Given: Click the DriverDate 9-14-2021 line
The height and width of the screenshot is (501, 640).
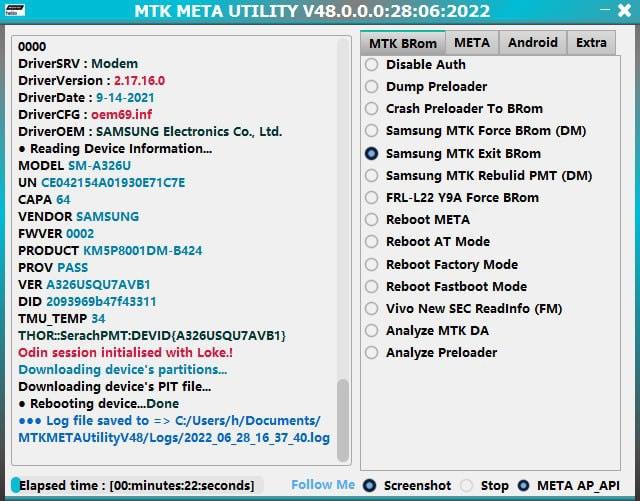Looking at the screenshot, I should 86,98.
